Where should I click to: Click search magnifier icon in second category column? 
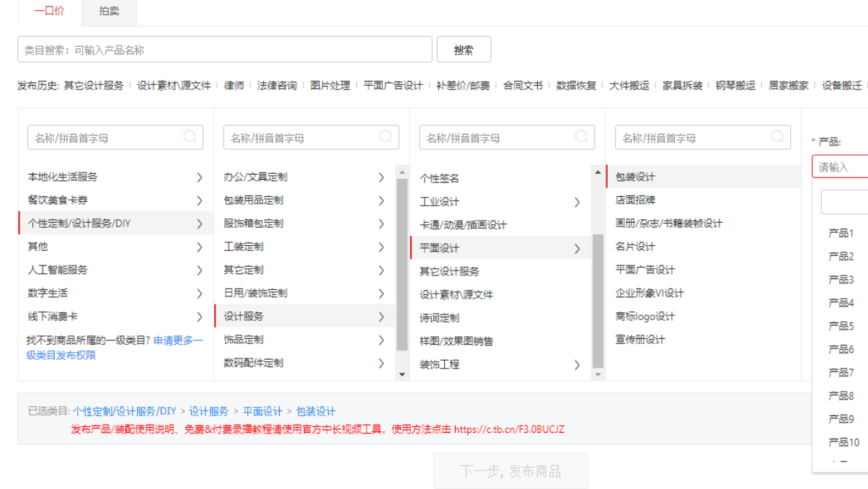386,137
